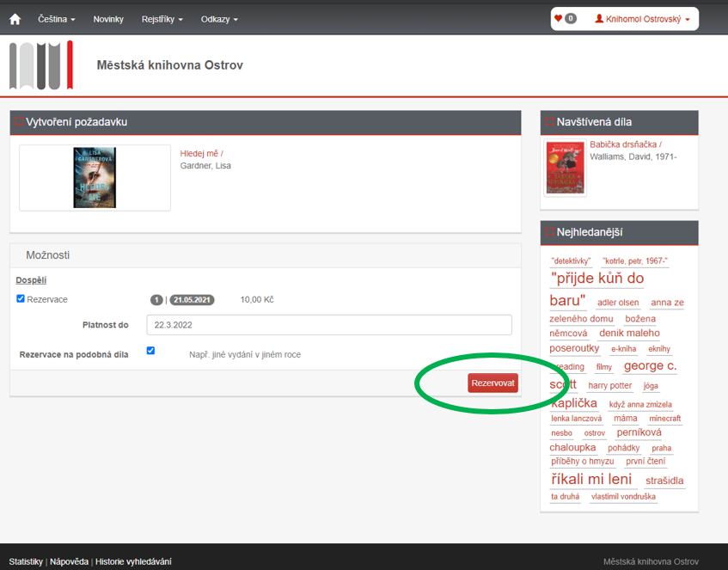This screenshot has width=728, height=570.
Task: Click the library books logo
Action: pos(41,65)
